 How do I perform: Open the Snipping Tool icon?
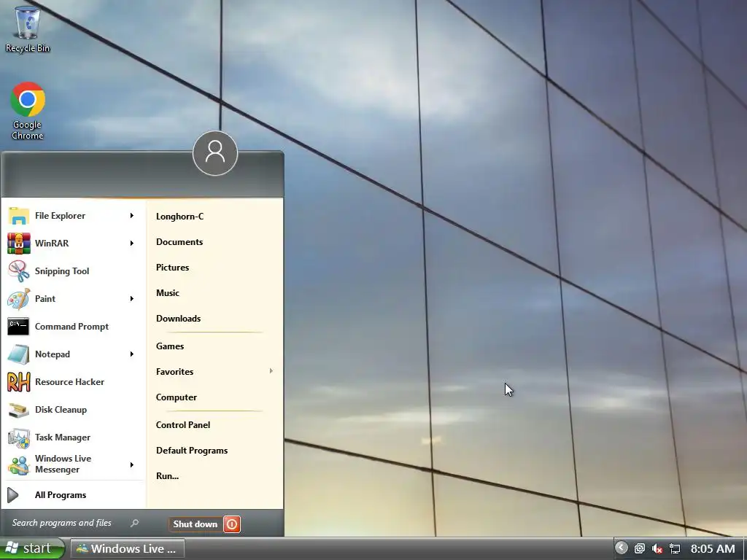tap(18, 271)
